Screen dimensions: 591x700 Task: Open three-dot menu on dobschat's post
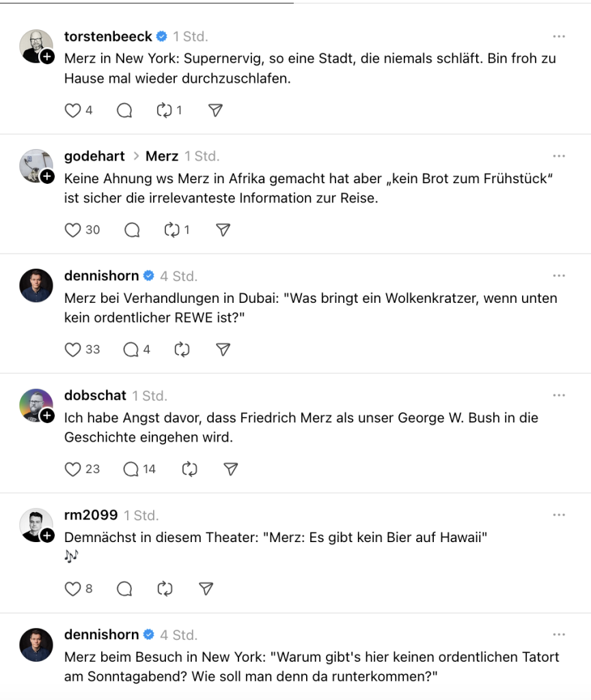(x=559, y=395)
